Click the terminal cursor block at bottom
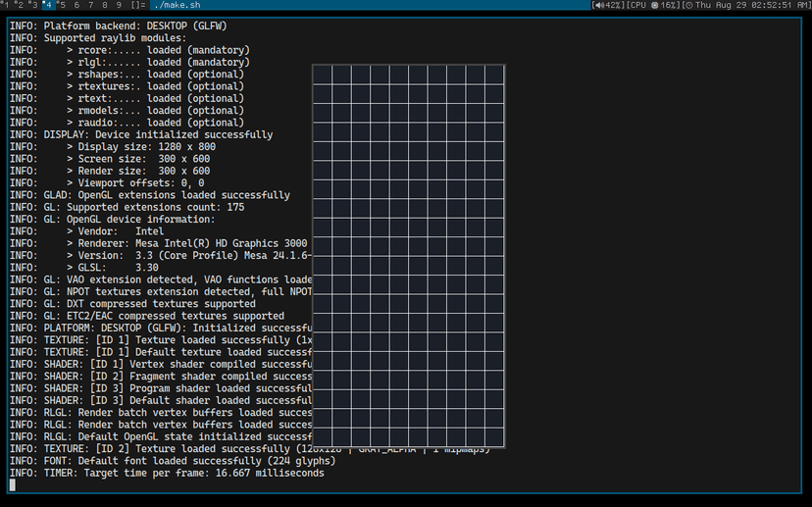Screen dimensions: 812x507 point(13,484)
